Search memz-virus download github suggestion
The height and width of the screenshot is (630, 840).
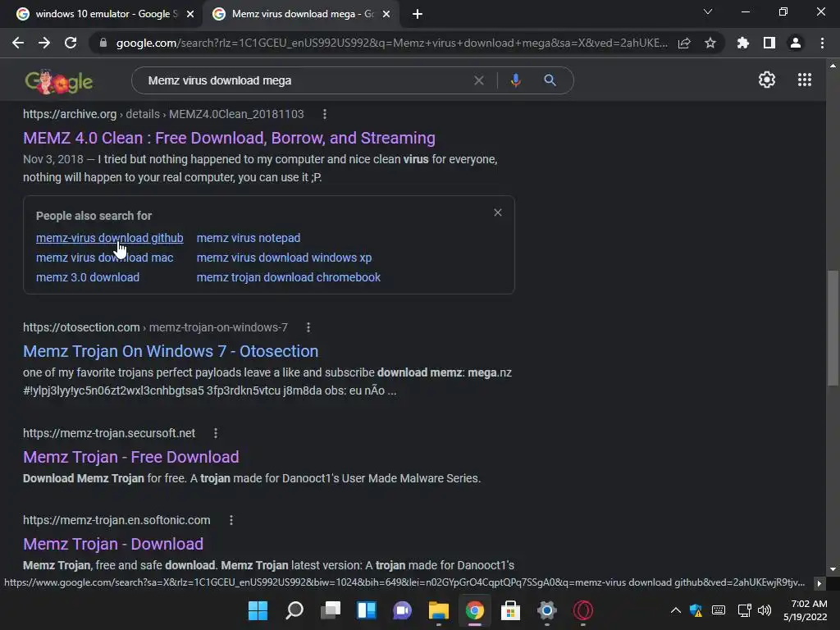pyautogui.click(x=109, y=238)
